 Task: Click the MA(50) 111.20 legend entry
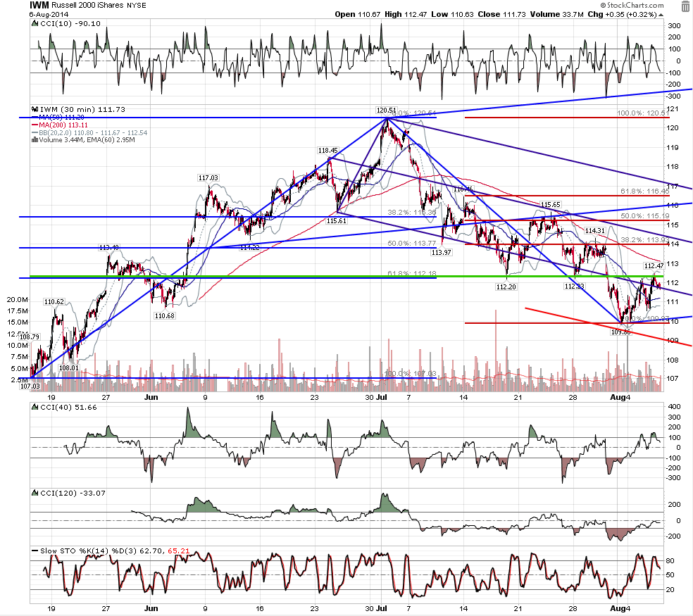pos(58,117)
